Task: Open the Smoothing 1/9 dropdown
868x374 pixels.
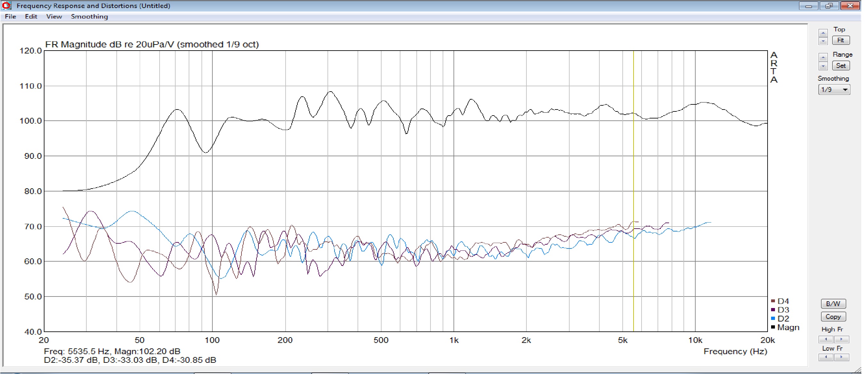Action: [834, 90]
